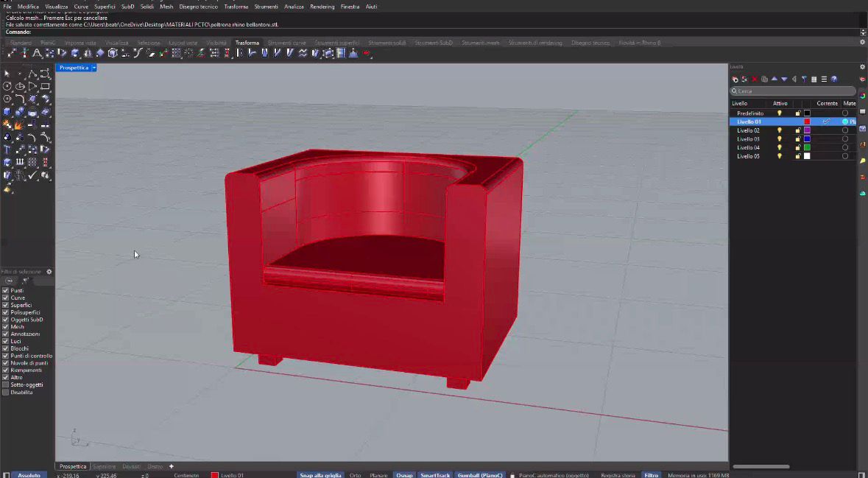Turn off Livello 03 light bulb visibility

click(780, 139)
